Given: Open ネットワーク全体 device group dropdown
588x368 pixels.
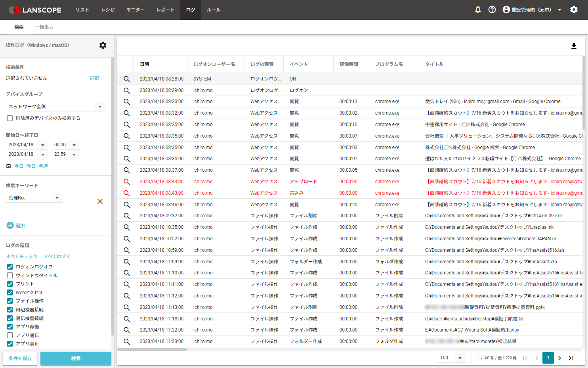Looking at the screenshot, I should (x=56, y=106).
